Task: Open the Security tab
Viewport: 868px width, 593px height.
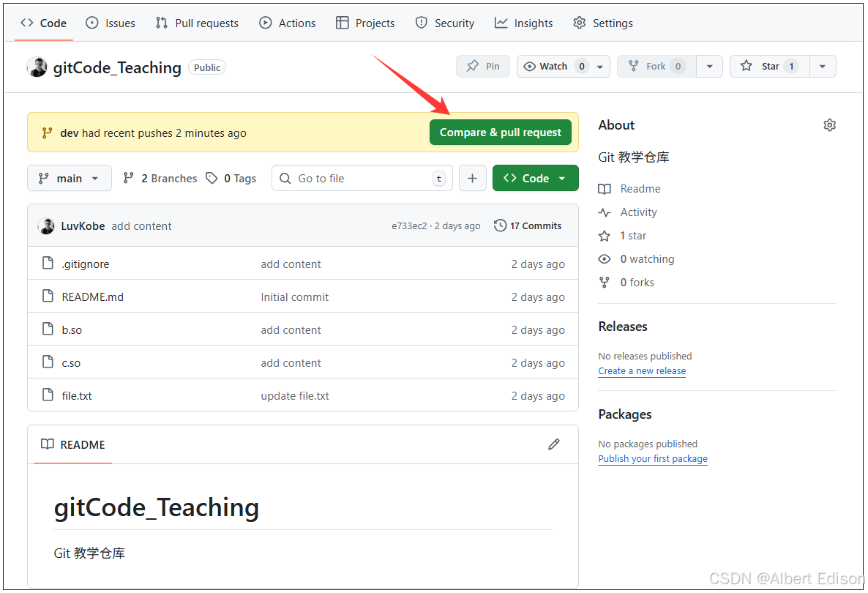Action: pos(445,23)
